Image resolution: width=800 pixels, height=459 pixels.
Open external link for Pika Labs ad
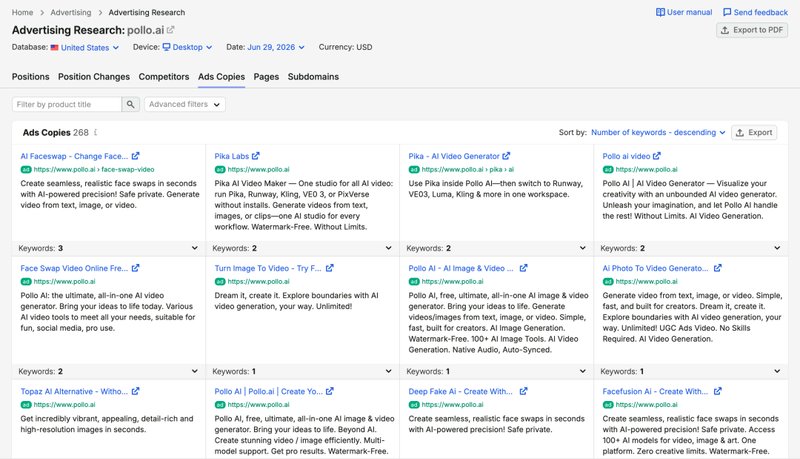pos(256,156)
